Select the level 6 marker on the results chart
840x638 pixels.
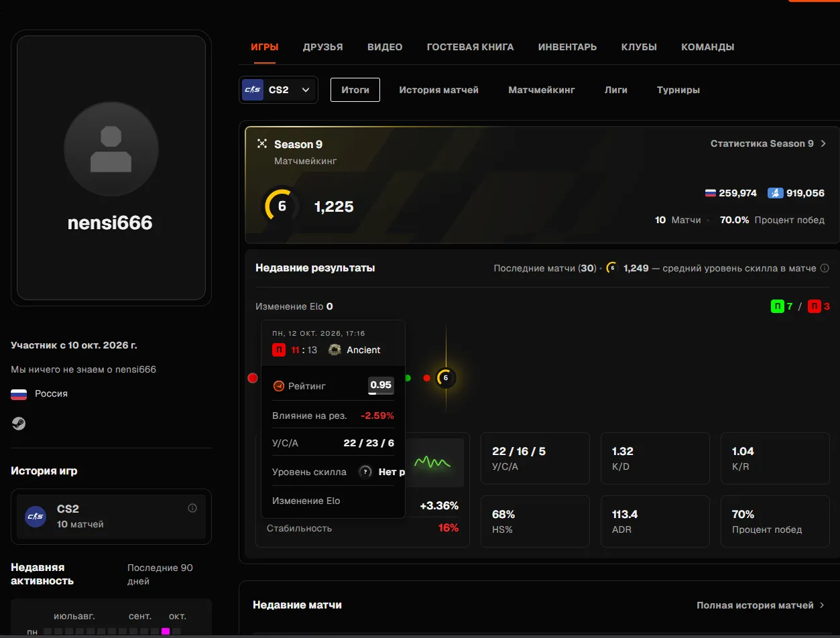(445, 378)
